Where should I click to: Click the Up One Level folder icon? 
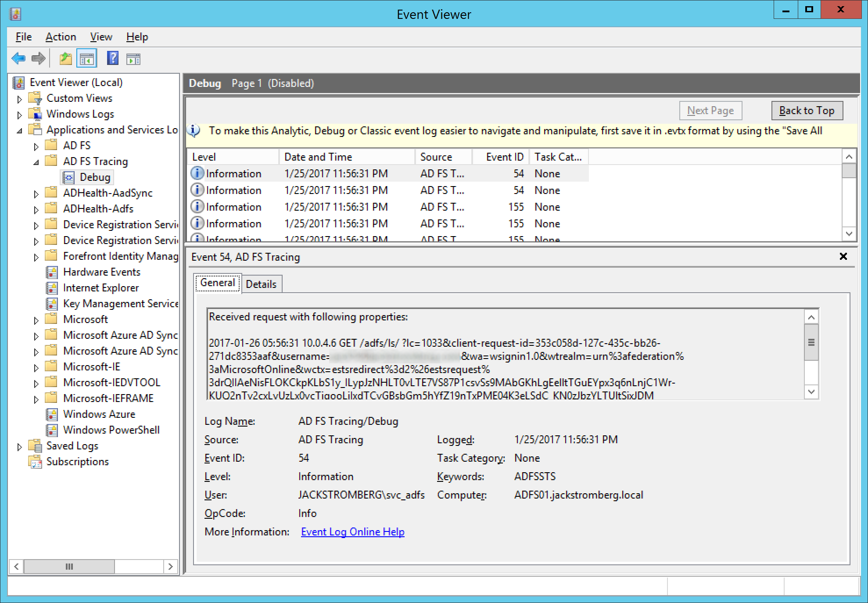[65, 58]
